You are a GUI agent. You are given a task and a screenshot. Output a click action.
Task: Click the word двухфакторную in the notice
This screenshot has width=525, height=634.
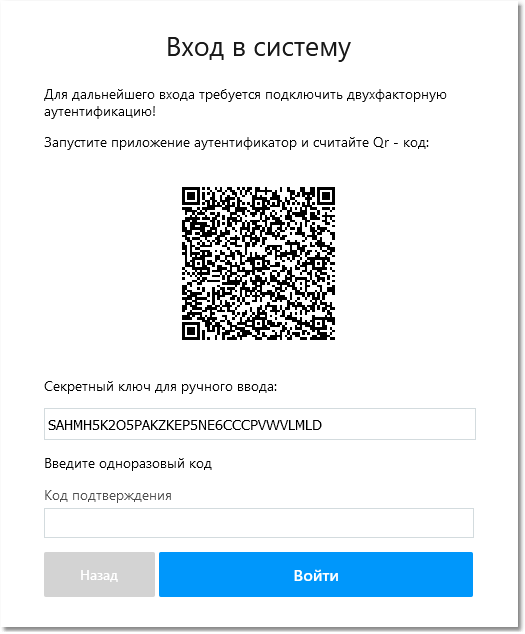pos(397,95)
